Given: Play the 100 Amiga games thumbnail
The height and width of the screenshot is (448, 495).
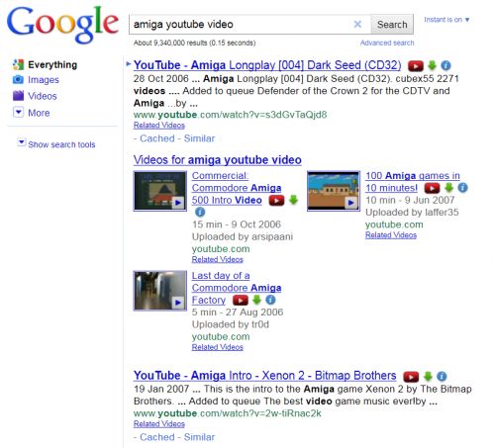Looking at the screenshot, I should [334, 191].
